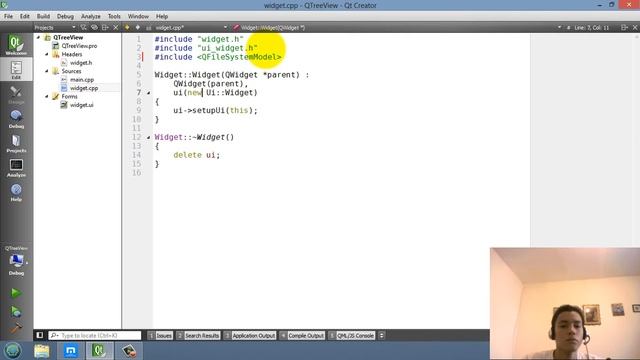640x360 pixels.
Task: Click the filter tree icon in Projects pane
Action: coord(83,27)
